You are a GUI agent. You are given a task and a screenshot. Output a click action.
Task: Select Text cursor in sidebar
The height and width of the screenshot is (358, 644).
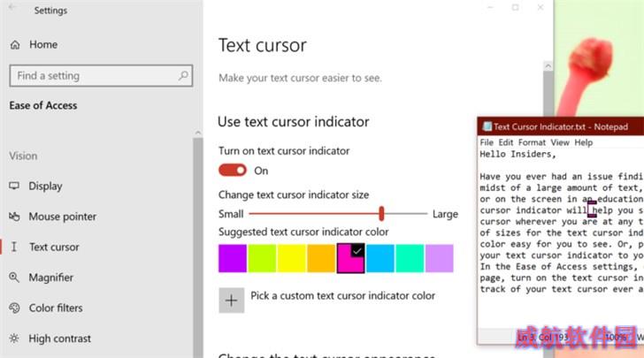pos(53,248)
